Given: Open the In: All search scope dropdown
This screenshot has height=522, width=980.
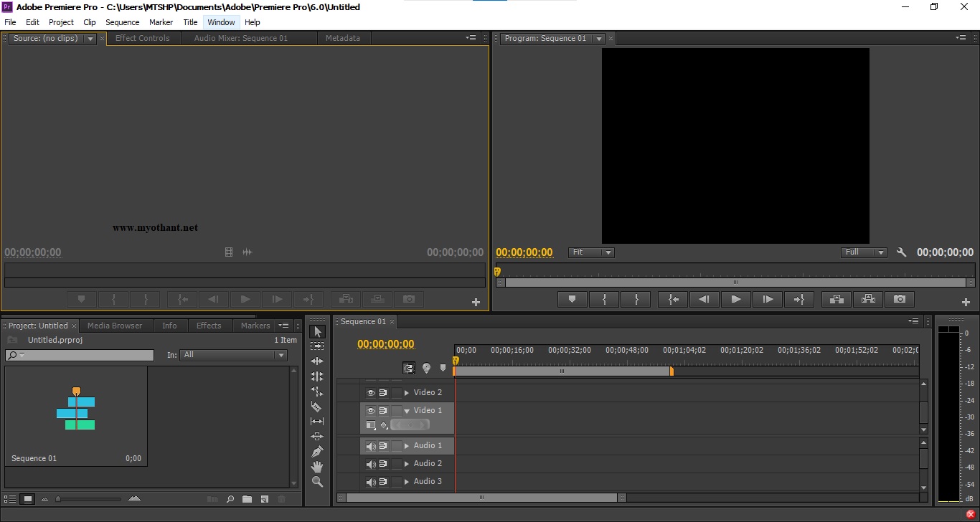Looking at the screenshot, I should click(234, 355).
